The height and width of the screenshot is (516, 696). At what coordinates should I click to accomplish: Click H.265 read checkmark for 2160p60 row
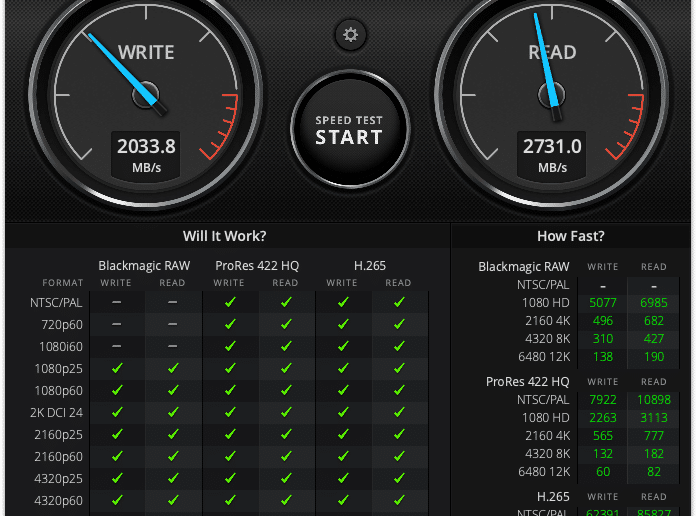click(x=399, y=456)
